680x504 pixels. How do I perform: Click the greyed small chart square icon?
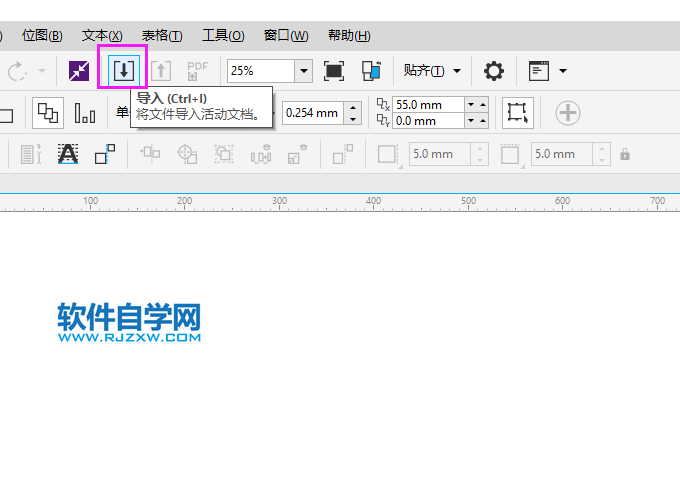[x=298, y=154]
